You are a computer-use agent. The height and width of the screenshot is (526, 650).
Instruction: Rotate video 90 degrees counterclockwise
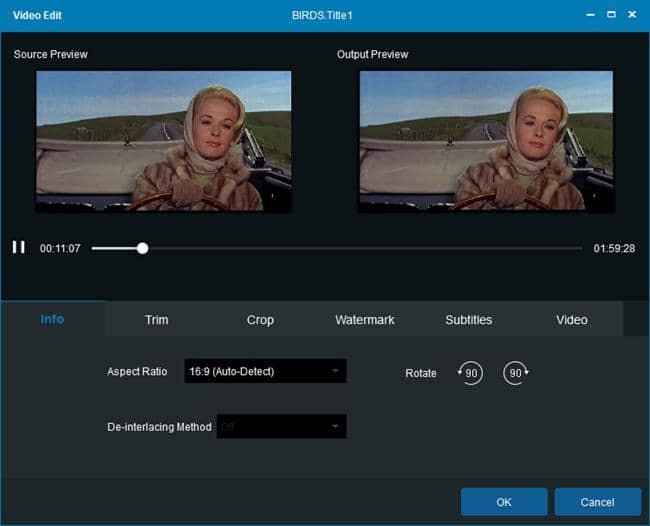[x=471, y=373]
